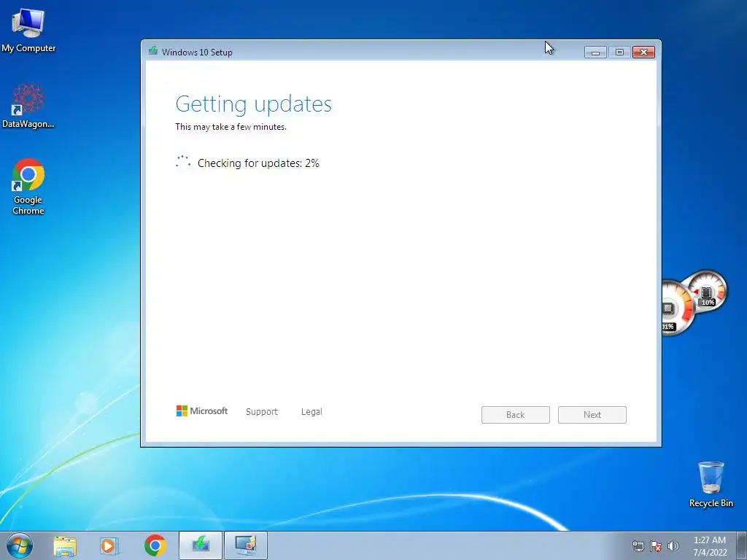Open the Support link
Screen dimensions: 747x560
click(x=262, y=412)
